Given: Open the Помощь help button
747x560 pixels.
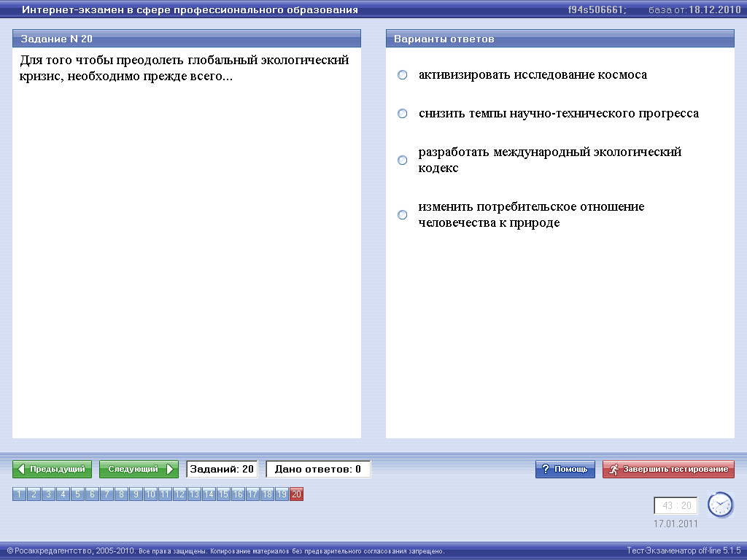Looking at the screenshot, I should pyautogui.click(x=565, y=469).
